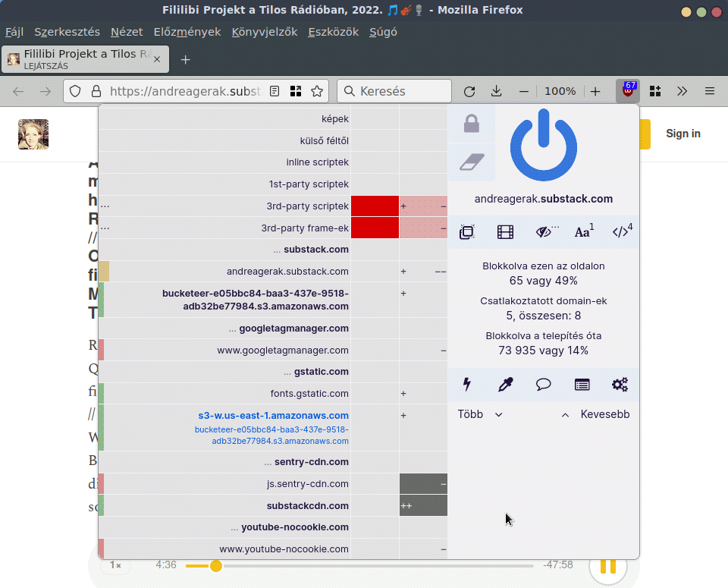The height and width of the screenshot is (588, 728).
Task: Change 1× playback speed
Action: (x=115, y=565)
